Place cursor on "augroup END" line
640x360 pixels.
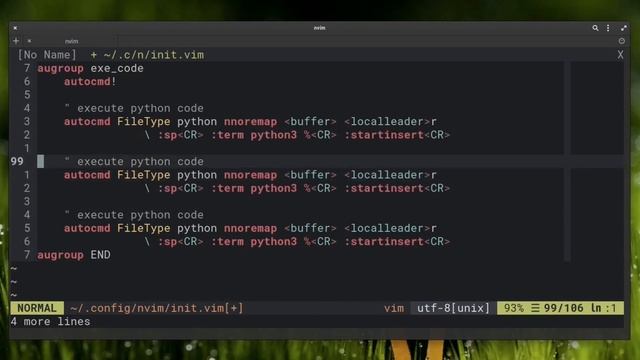pos(74,255)
